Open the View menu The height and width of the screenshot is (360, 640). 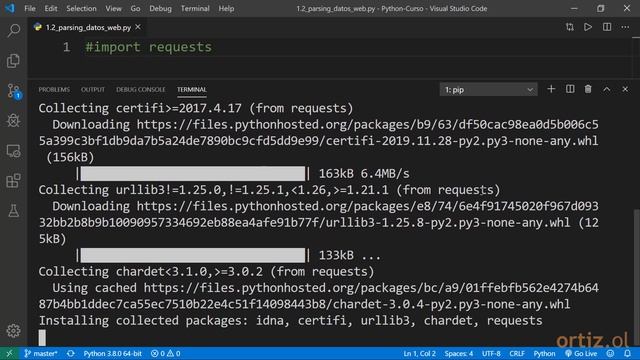113,8
